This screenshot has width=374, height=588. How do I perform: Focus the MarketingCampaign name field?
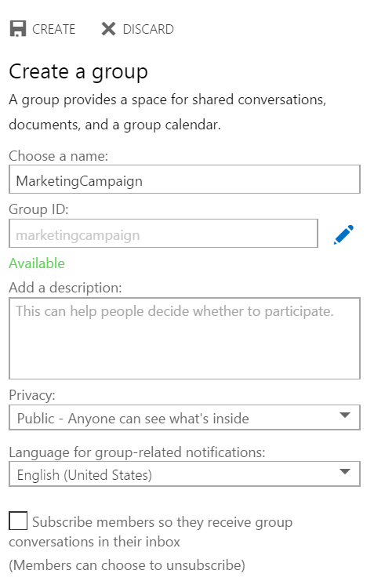(x=184, y=180)
